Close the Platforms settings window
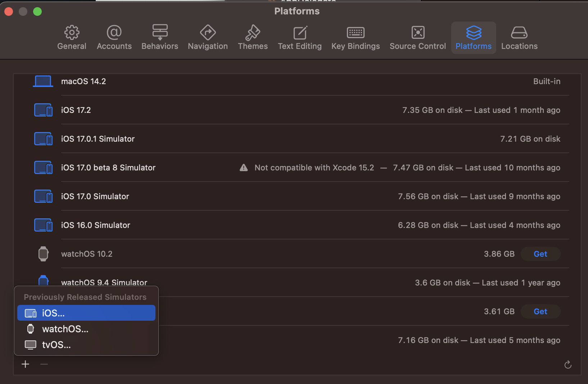The width and height of the screenshot is (588, 384). [x=9, y=12]
